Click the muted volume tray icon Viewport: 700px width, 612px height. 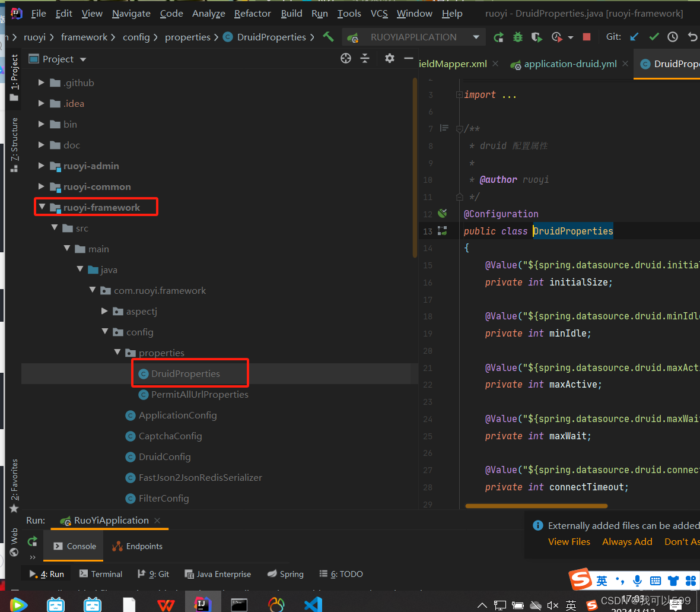click(x=553, y=605)
